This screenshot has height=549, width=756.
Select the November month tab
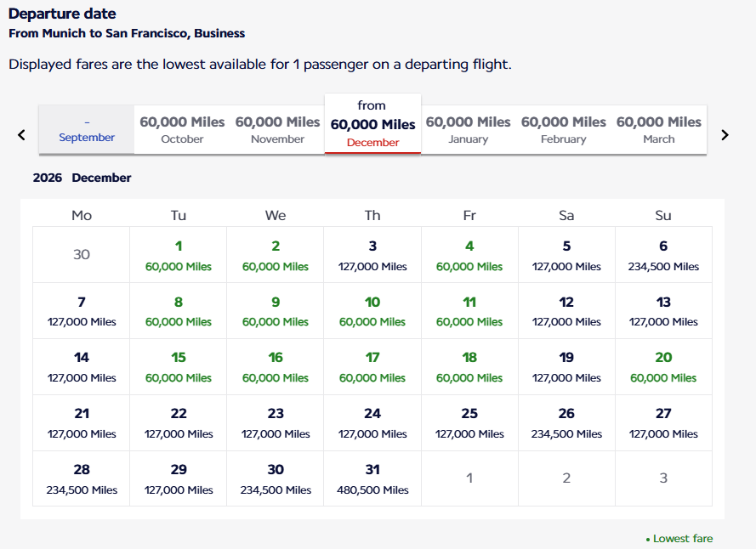point(278,130)
